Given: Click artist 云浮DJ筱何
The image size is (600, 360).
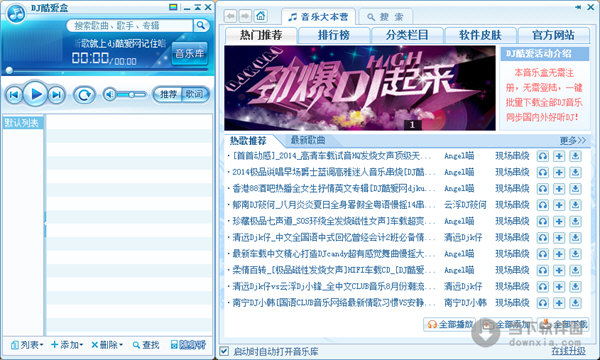Looking at the screenshot, I should pyautogui.click(x=465, y=205).
